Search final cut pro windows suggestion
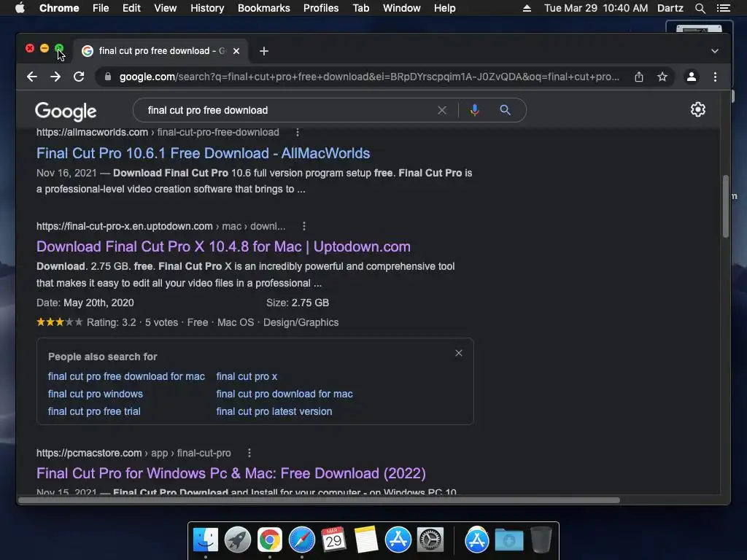747x560 pixels. point(96,394)
